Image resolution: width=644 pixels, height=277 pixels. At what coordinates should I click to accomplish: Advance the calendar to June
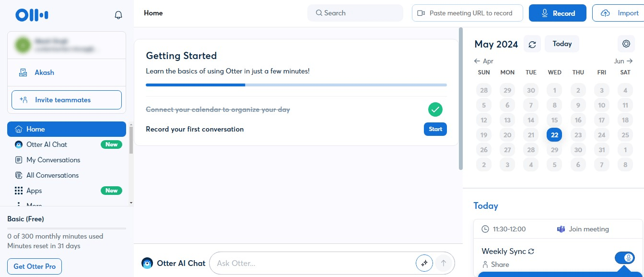[x=623, y=61]
